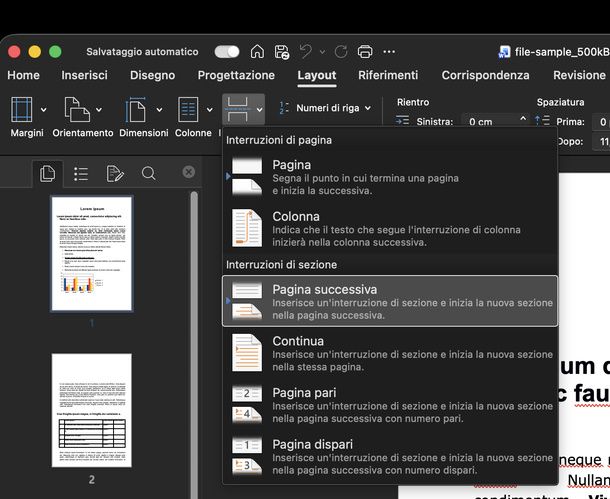Click the Rientro group label
This screenshot has width=610, height=499.
(413, 102)
